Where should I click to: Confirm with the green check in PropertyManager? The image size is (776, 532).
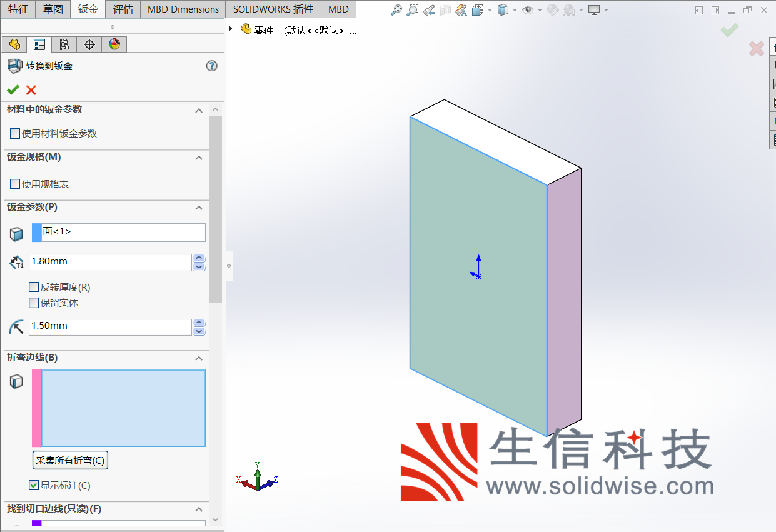pos(13,89)
